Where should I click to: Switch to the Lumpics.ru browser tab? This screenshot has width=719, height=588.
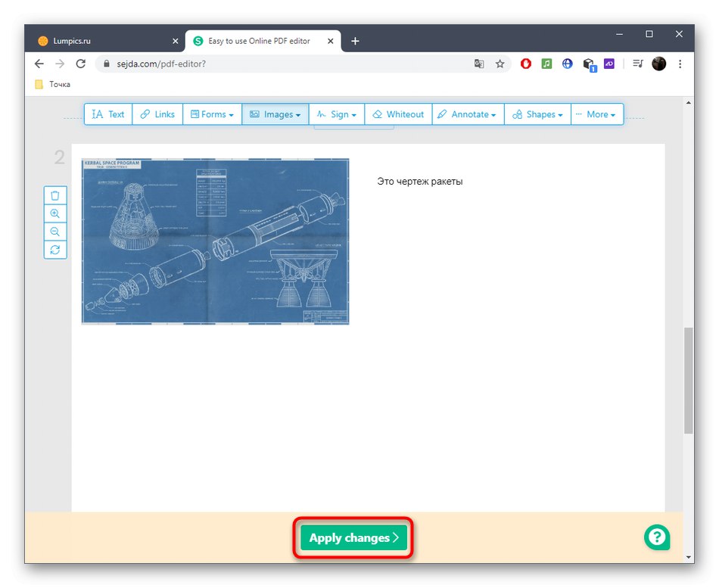point(98,40)
